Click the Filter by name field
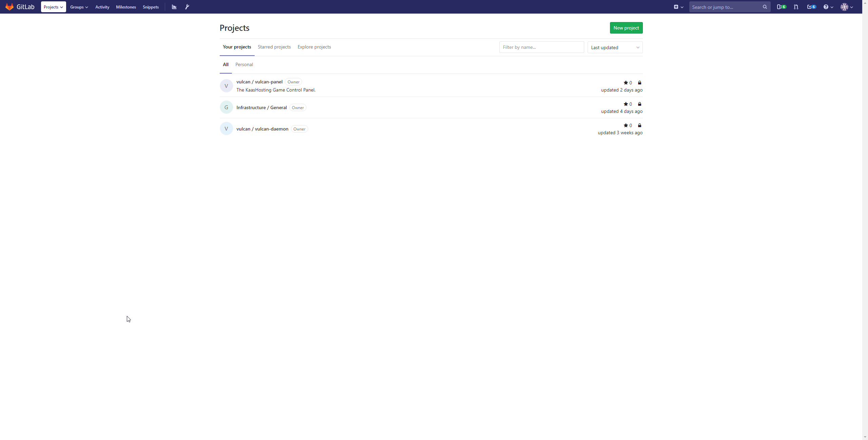The height and width of the screenshot is (440, 868). 541,47
